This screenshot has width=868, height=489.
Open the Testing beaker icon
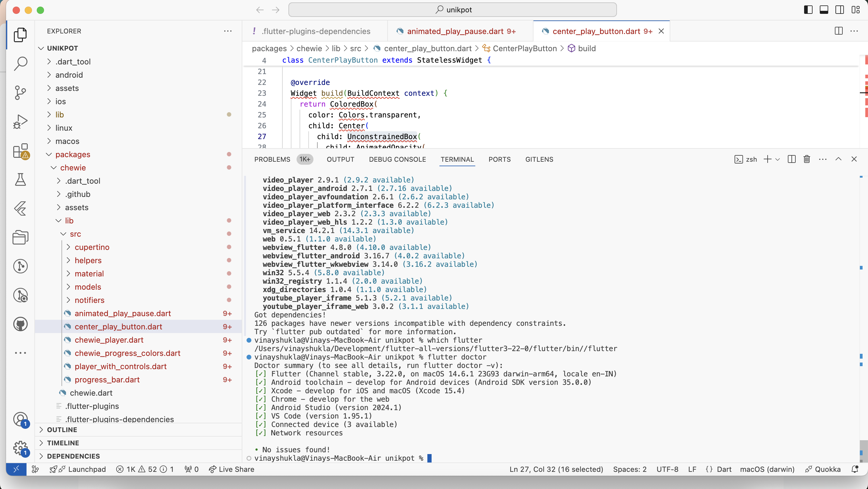20,180
